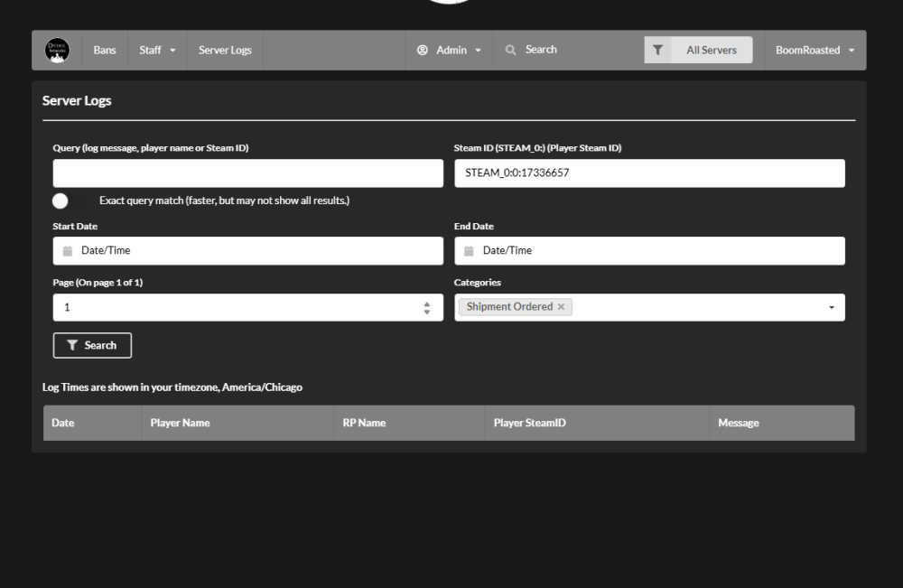The image size is (903, 588).
Task: Select the All Servers filter button
Action: click(x=711, y=51)
